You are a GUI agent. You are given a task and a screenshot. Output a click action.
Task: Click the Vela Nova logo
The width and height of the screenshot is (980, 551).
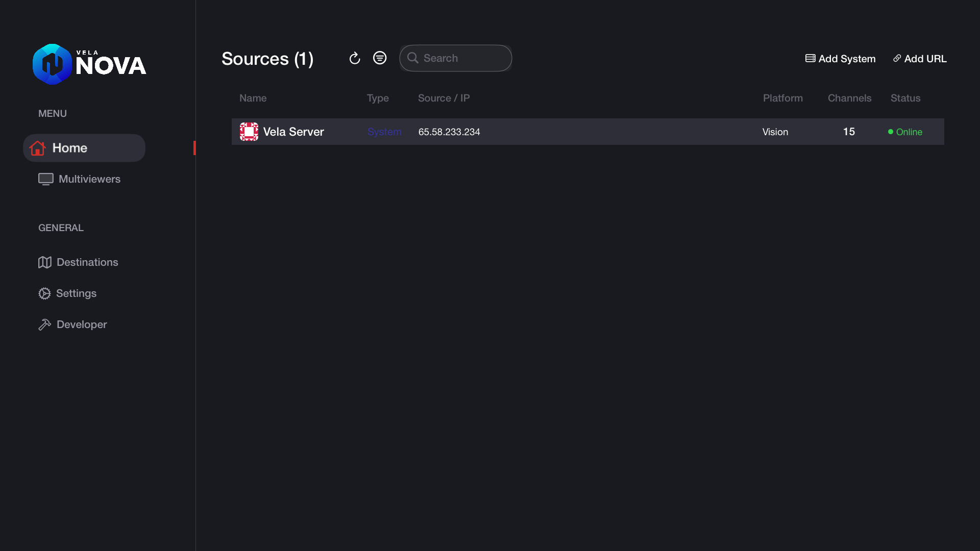pos(90,64)
